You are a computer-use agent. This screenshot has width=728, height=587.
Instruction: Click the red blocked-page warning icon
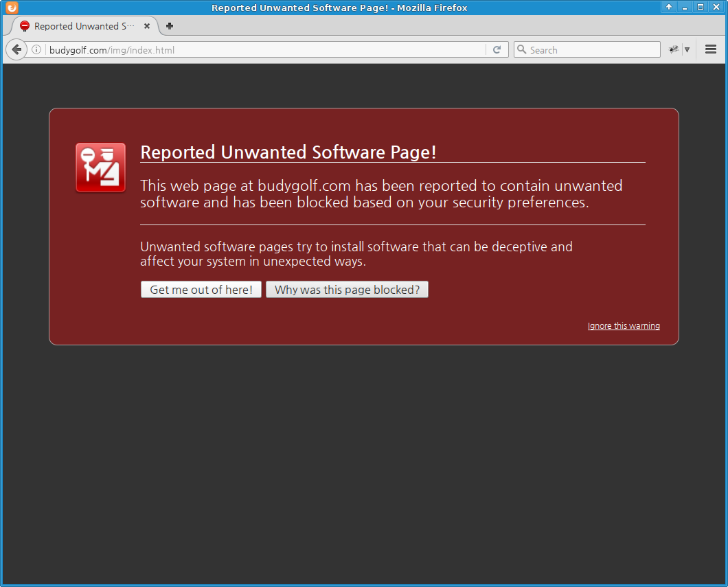pyautogui.click(x=101, y=167)
